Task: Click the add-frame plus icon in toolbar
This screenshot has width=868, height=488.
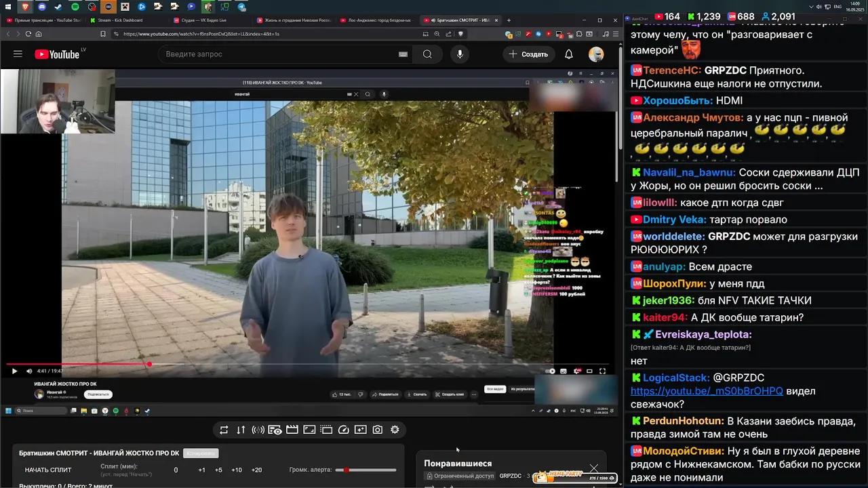Action: click(360, 430)
